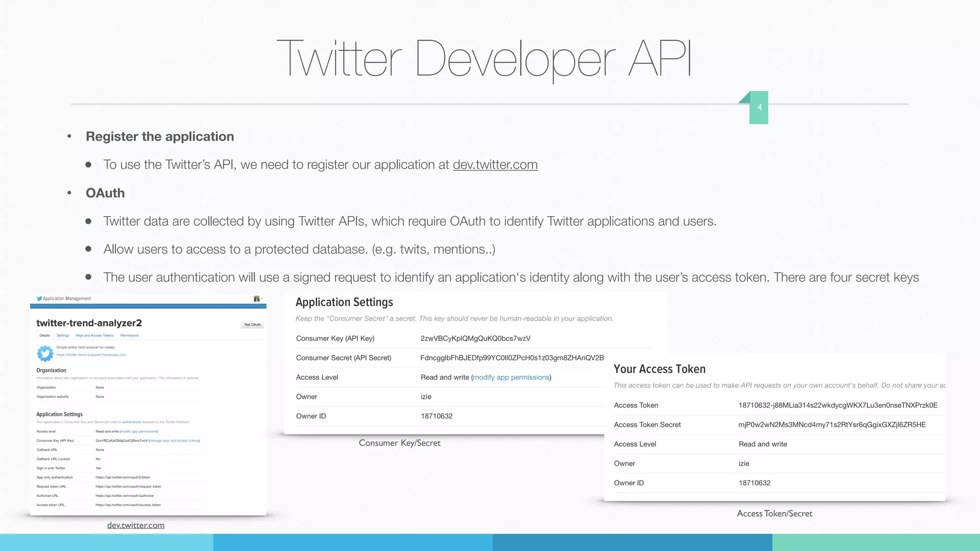
Task: Click Owner ID 18710632 in Your Access Token
Action: pos(755,483)
